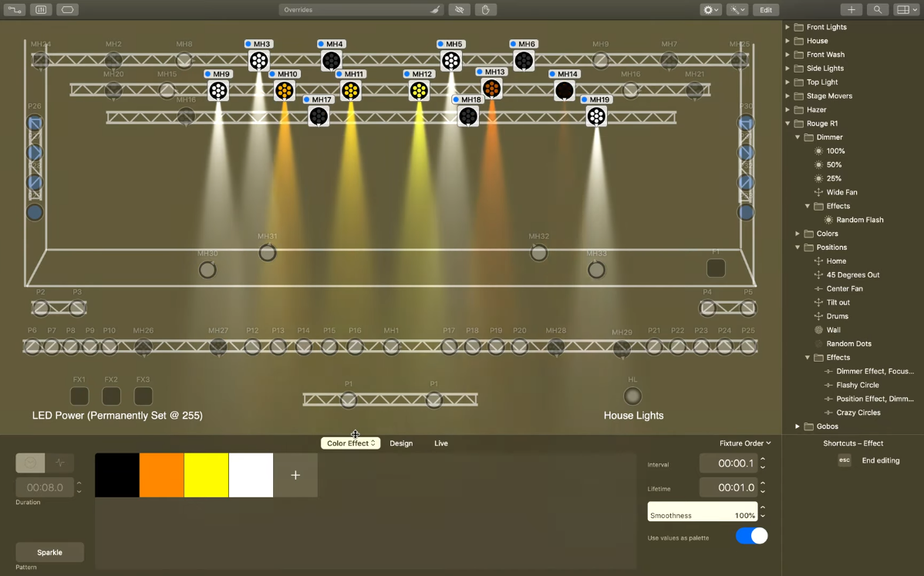Collapse the Rouge R1 folder

pyautogui.click(x=787, y=123)
